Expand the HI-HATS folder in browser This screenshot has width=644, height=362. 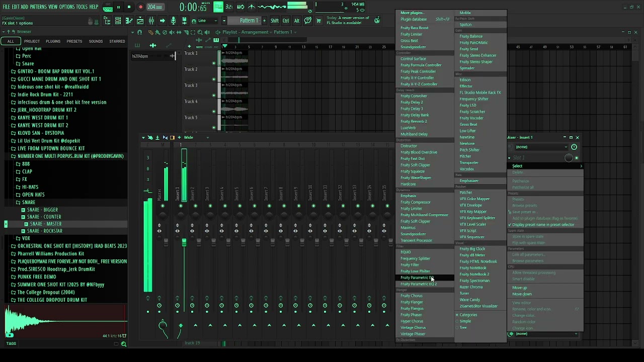(30, 187)
